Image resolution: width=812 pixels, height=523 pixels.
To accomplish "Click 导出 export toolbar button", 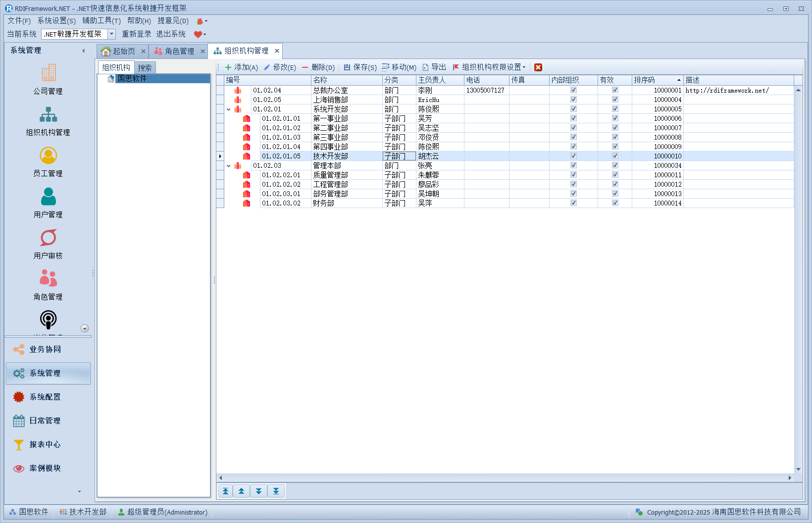I will coord(434,67).
